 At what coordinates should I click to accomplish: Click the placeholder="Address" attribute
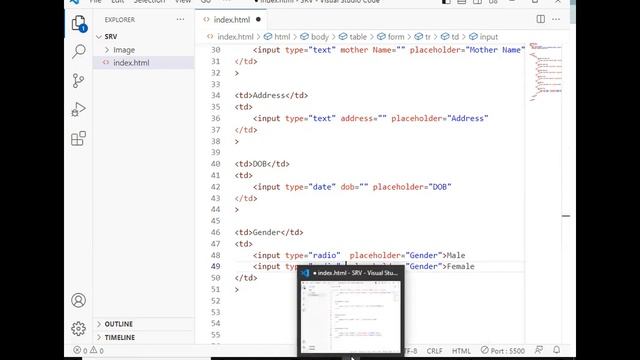(440, 118)
